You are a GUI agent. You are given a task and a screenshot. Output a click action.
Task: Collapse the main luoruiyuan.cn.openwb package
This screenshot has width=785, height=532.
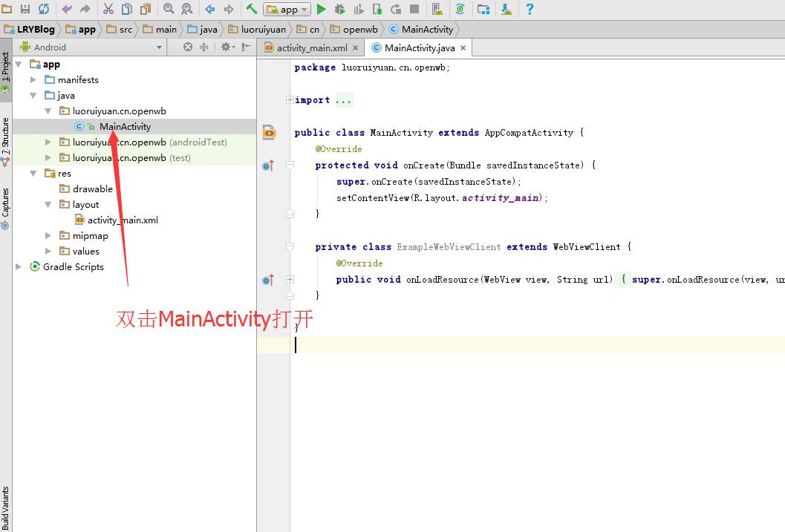[x=48, y=111]
